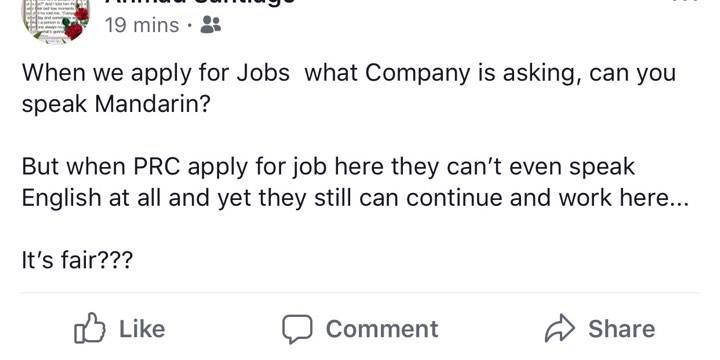Click the "Like" text label
The width and height of the screenshot is (720, 360).
(x=142, y=329)
